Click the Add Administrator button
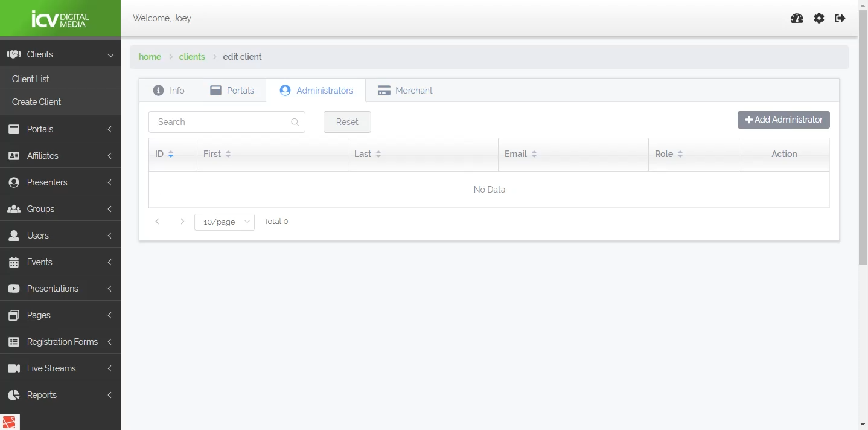 (x=783, y=120)
